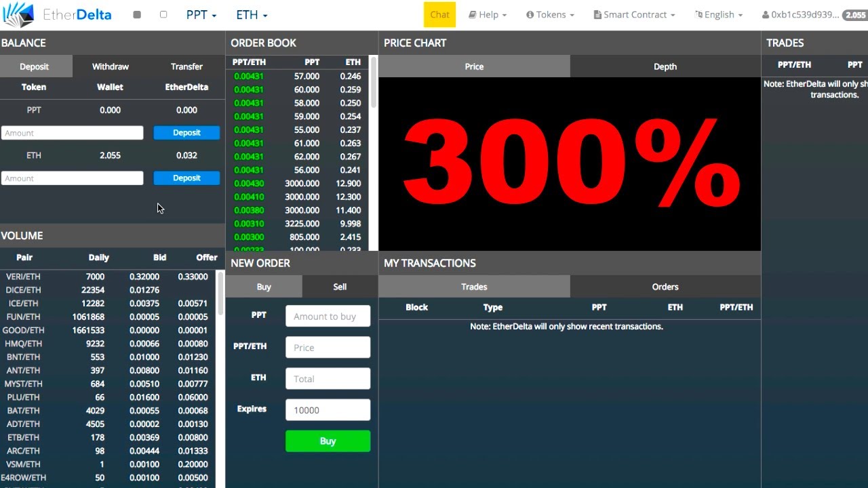Open the Trades tab in My Transactions
The height and width of the screenshot is (488, 868).
click(474, 287)
